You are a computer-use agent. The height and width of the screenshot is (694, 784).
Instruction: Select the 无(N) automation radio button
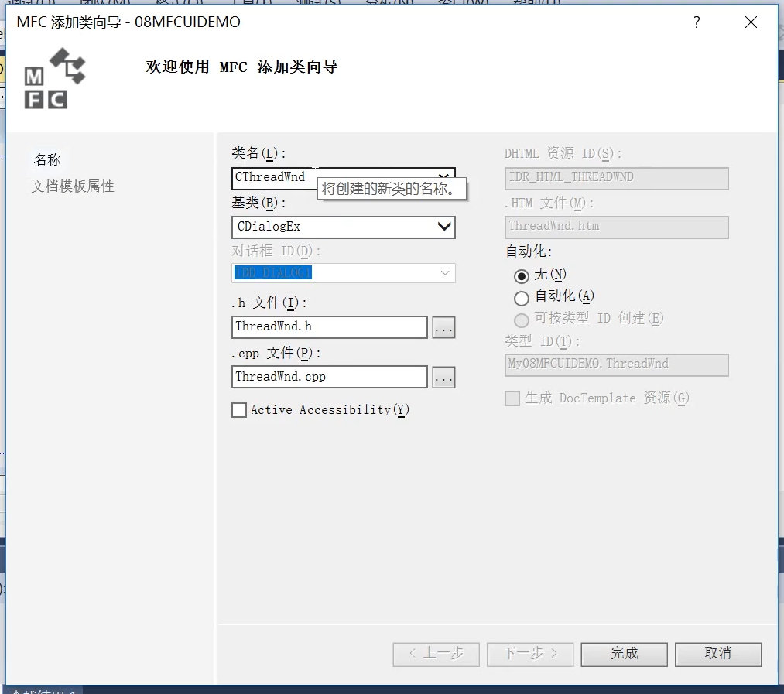[521, 275]
